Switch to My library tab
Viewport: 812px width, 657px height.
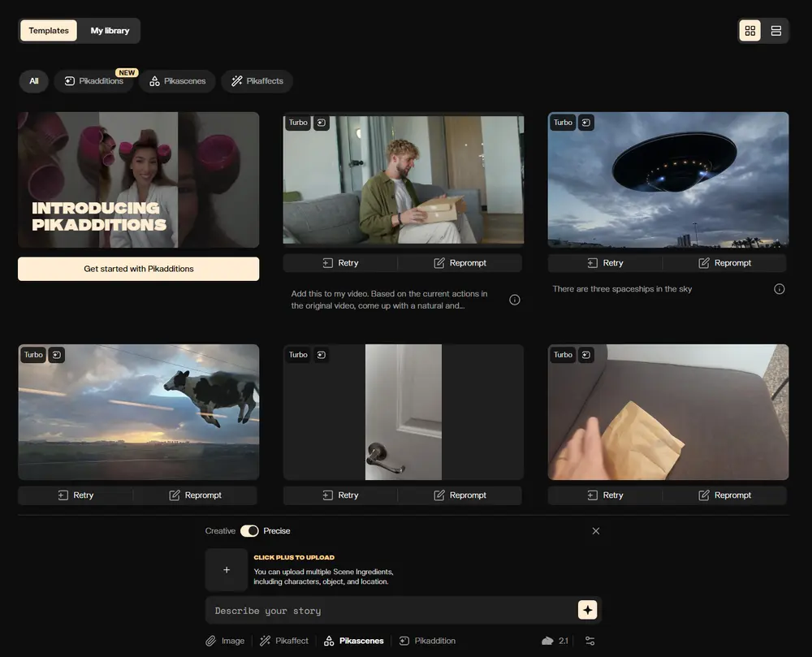tap(110, 31)
